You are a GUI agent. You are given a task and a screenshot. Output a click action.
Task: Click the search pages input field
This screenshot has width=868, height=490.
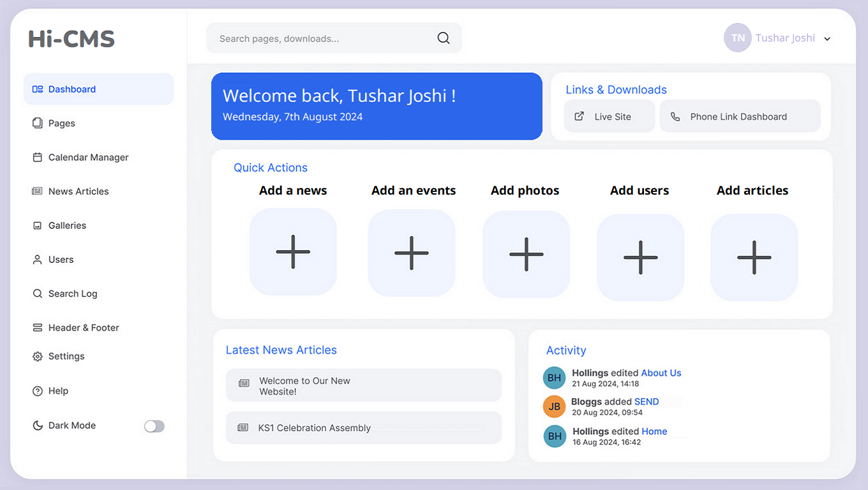click(x=319, y=39)
